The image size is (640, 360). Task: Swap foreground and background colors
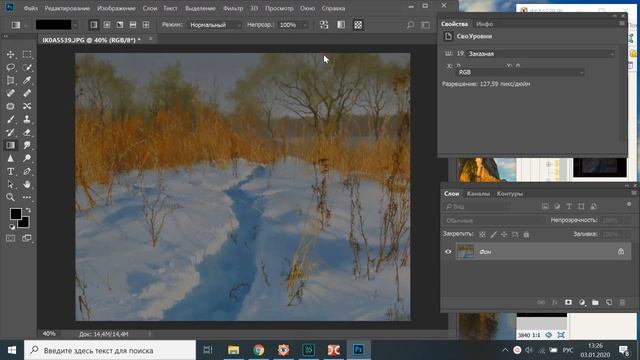28,210
